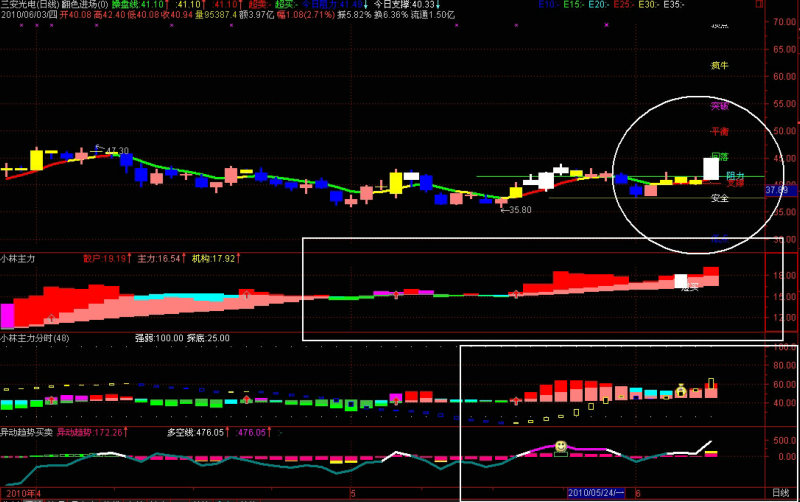The image size is (800, 502).
Task: Click the magenta 突破 level label
Action: click(x=719, y=106)
